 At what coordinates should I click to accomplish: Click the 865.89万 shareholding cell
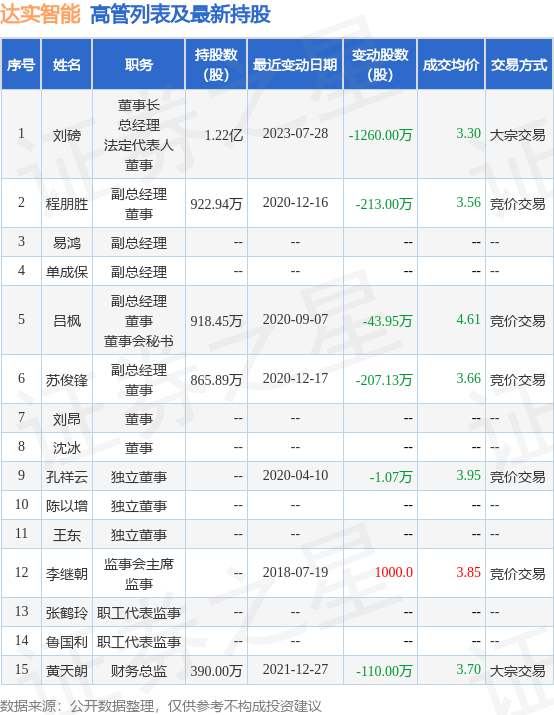tap(216, 379)
